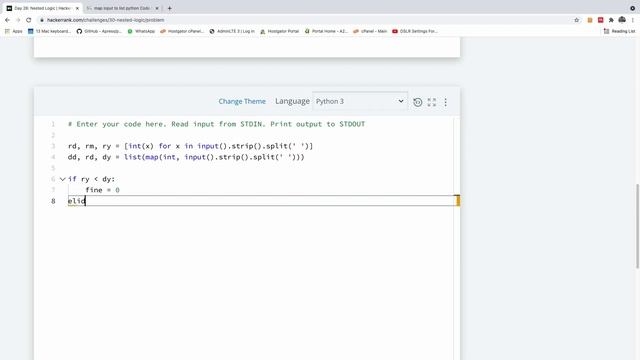Click the page vertical scrollbar thumb
Screen dimensions: 640x360
pyautogui.click(x=637, y=226)
